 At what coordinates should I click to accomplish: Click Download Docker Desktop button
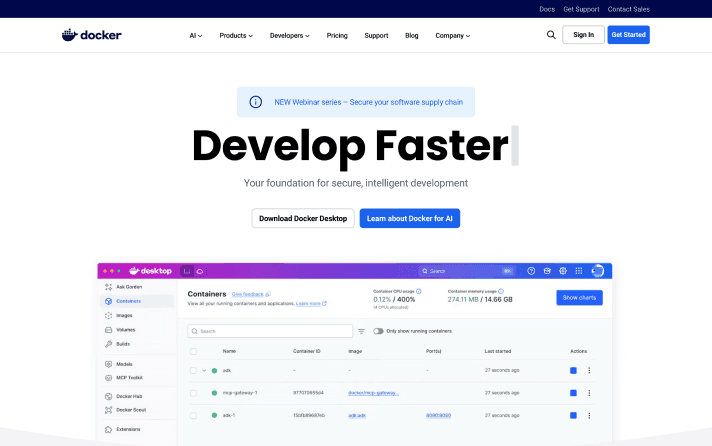[303, 218]
